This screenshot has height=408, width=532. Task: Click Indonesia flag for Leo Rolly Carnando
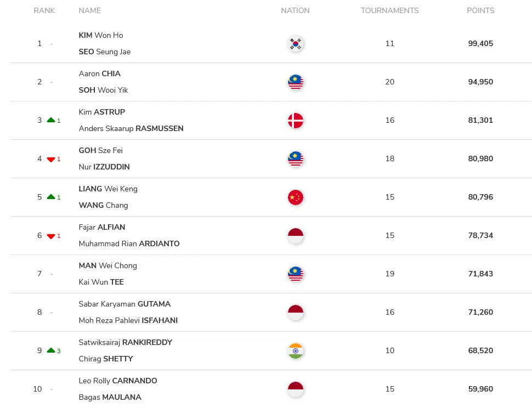[x=295, y=389]
